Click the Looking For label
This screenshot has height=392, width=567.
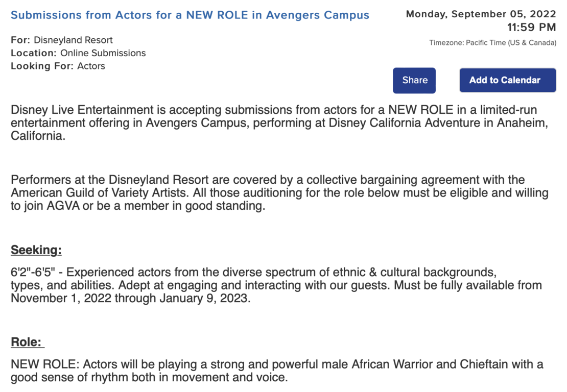42,66
